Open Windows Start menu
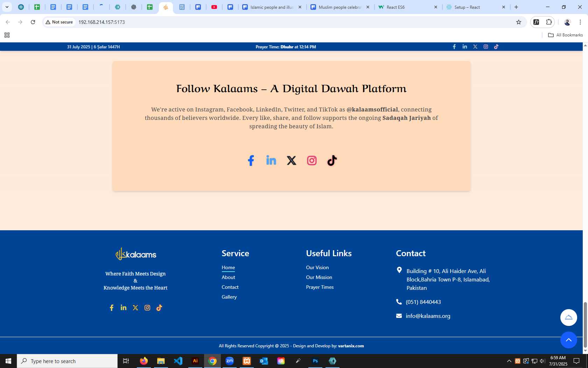The height and width of the screenshot is (368, 588). tap(8, 361)
